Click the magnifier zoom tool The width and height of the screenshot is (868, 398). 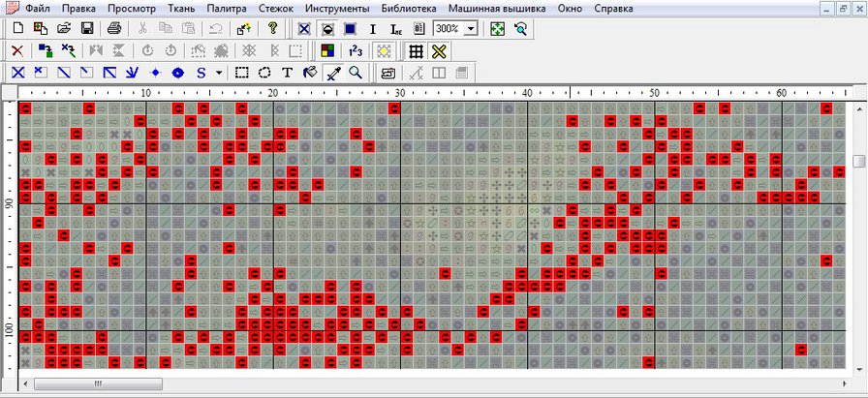click(x=356, y=73)
